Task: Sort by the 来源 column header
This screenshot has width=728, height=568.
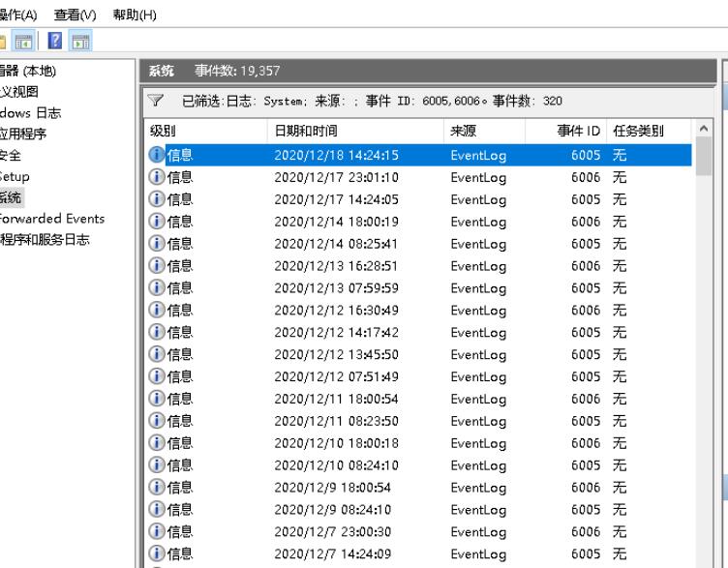Action: (484, 131)
